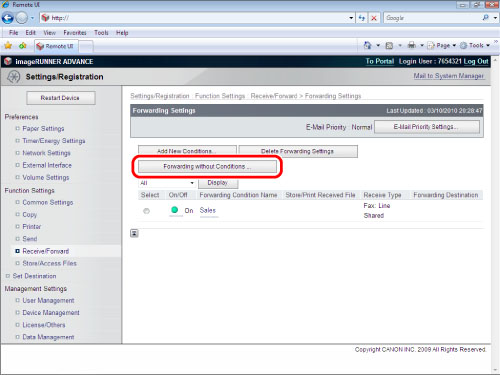Select the radio button for Sales condition
Viewport: 500px width, 375px height.
[x=146, y=211]
